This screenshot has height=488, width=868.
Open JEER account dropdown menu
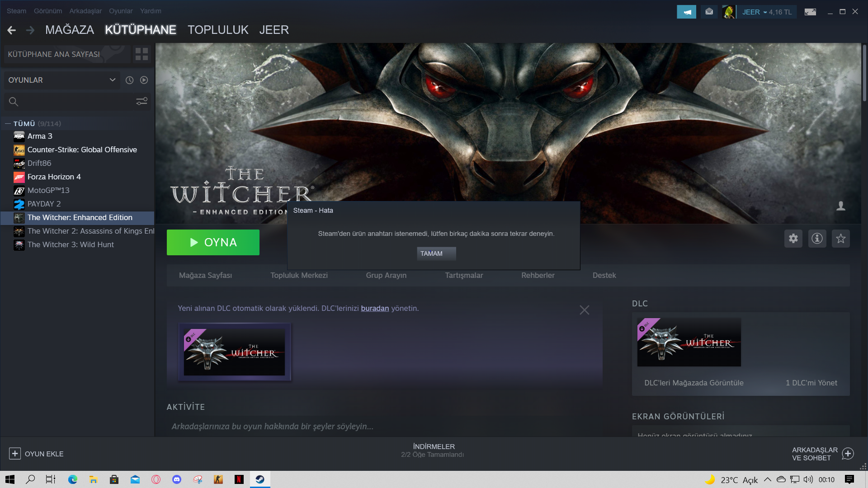tap(766, 12)
